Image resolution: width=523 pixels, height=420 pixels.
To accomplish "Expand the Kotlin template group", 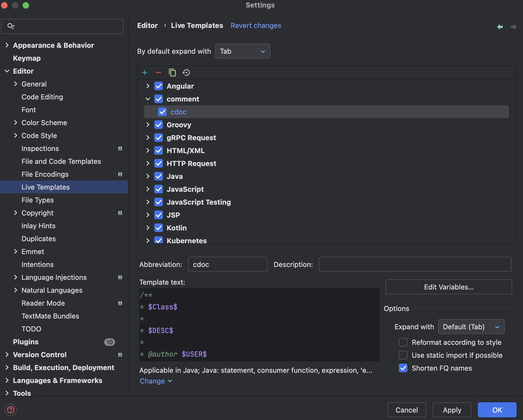I will click(x=148, y=228).
